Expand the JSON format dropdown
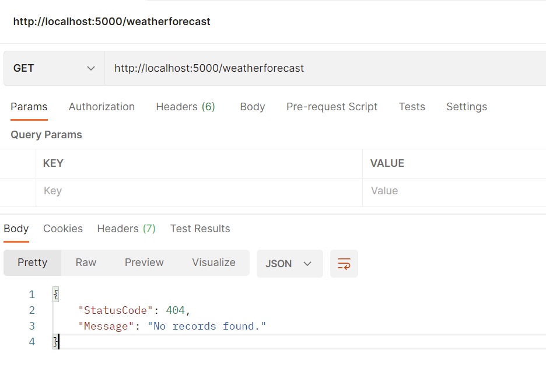Screen dimensions: 546x392 (x=289, y=264)
